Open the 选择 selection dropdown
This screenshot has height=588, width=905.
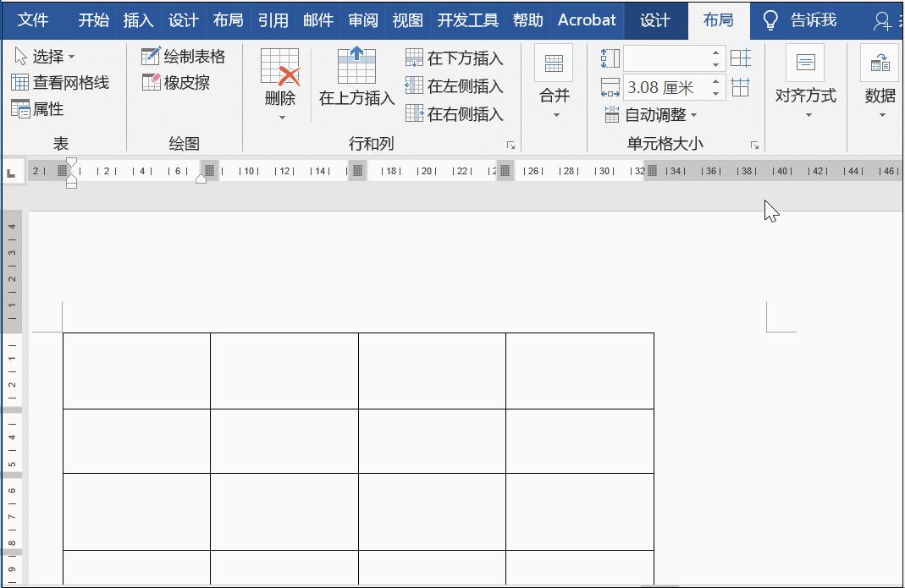42,56
